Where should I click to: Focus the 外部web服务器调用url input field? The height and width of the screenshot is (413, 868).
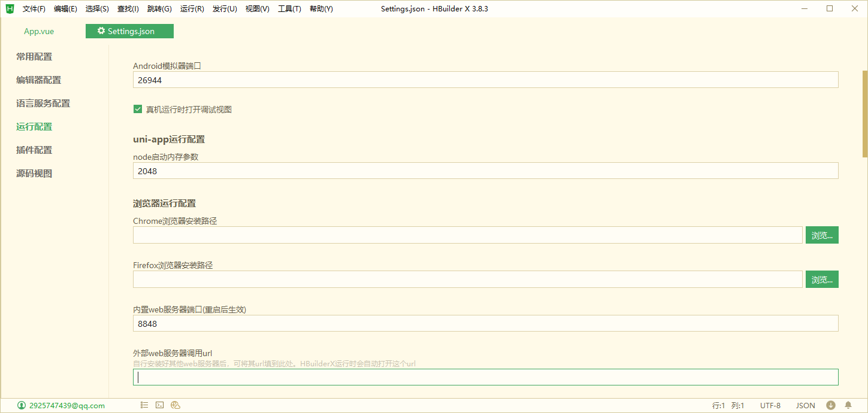tap(486, 377)
